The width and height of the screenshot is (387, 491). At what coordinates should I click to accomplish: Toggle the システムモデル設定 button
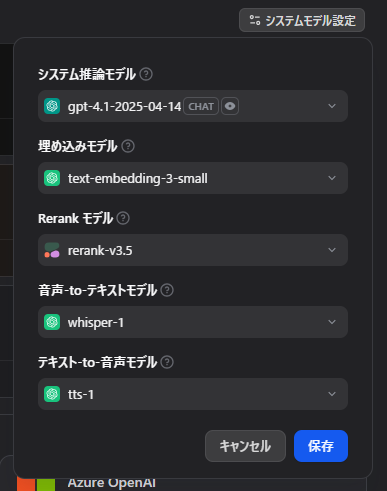pyautogui.click(x=302, y=20)
